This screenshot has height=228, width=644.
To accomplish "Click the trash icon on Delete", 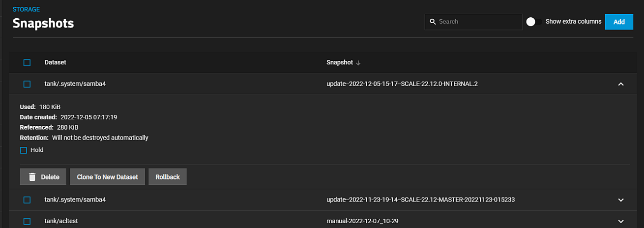I will [32, 177].
